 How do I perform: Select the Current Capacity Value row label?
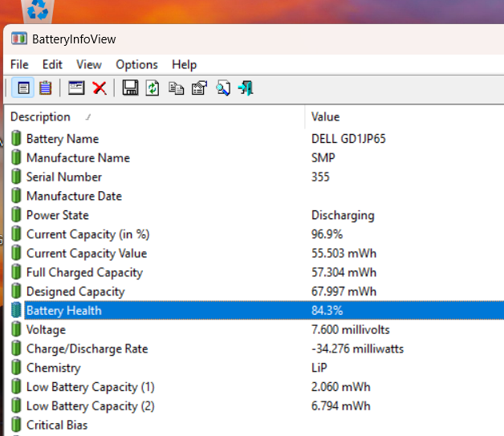coord(87,254)
